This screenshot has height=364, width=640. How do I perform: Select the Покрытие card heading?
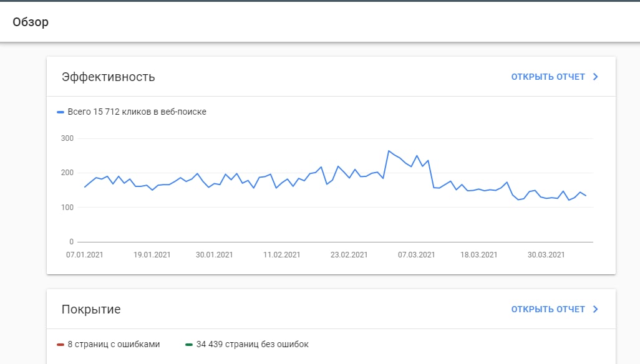tap(91, 309)
